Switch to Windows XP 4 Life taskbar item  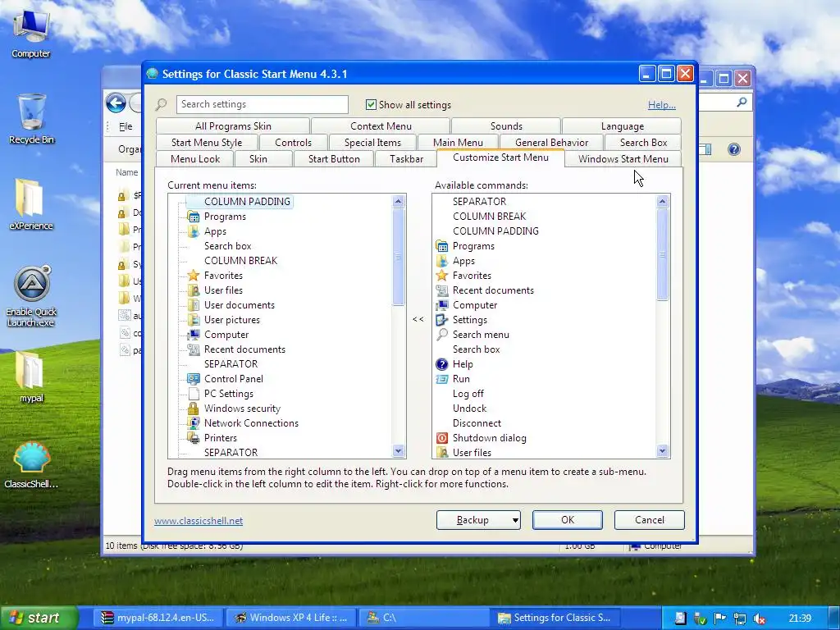290,618
